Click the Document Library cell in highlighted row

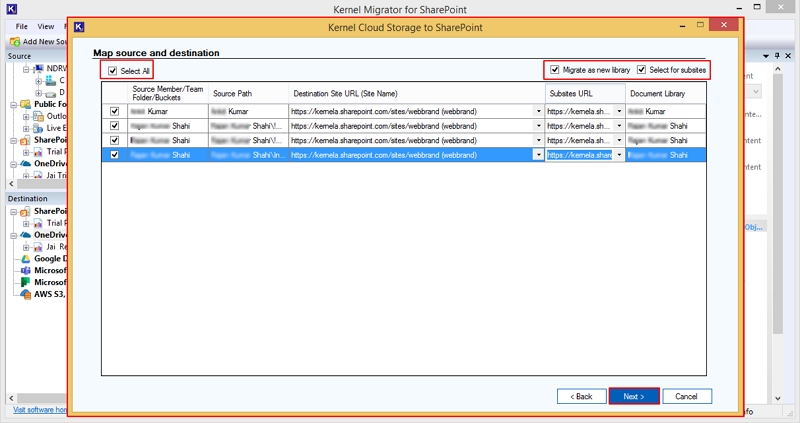666,155
